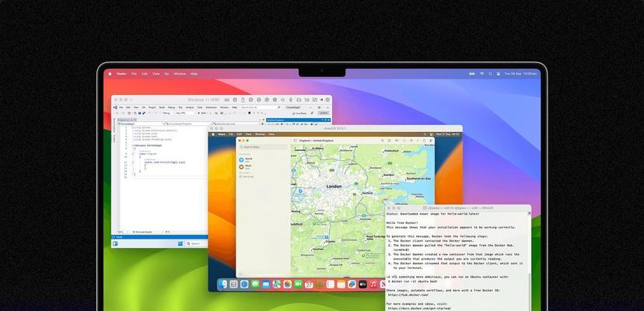The height and width of the screenshot is (311, 644).
Task: Click the Live Share button in Visual Studio
Action: [x=301, y=113]
